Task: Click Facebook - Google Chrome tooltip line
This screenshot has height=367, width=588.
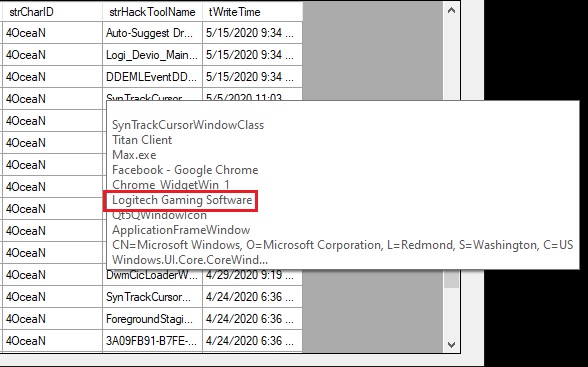Action: (185, 170)
